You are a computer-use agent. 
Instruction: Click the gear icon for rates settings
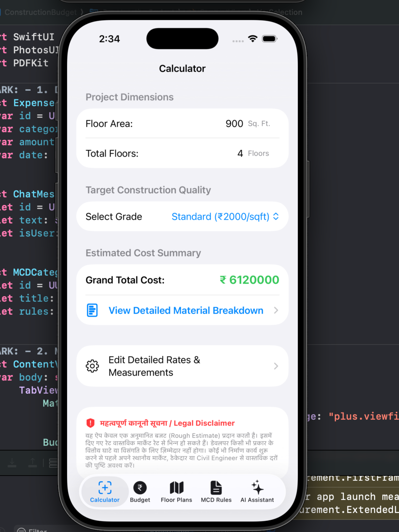[92, 366]
